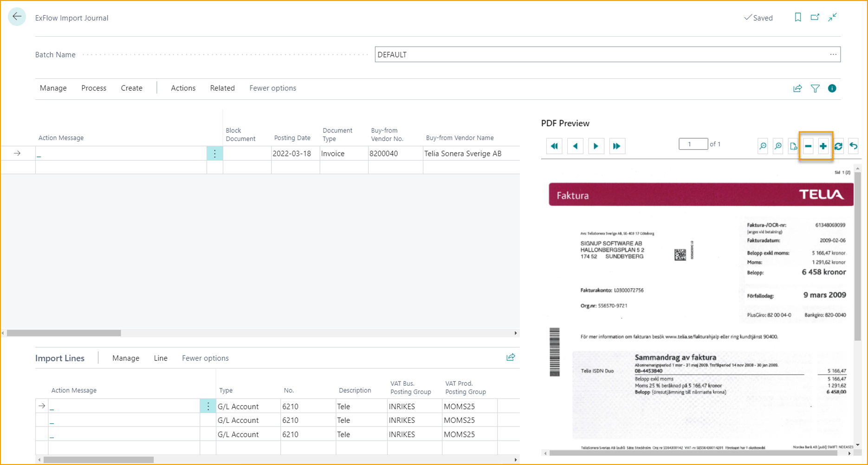Select the posting date 2022-03-18 cell
The image size is (868, 465).
295,154
